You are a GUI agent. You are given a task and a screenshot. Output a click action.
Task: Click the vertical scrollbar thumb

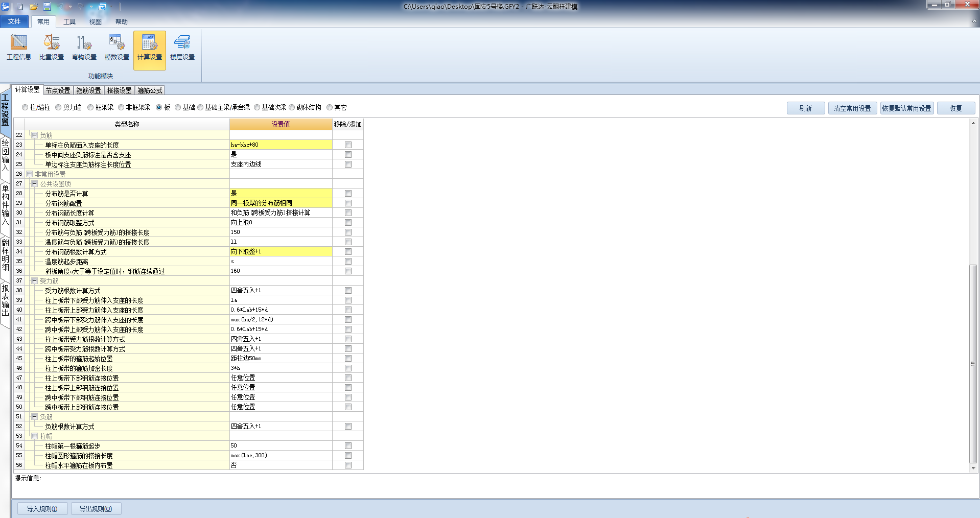pos(973,363)
